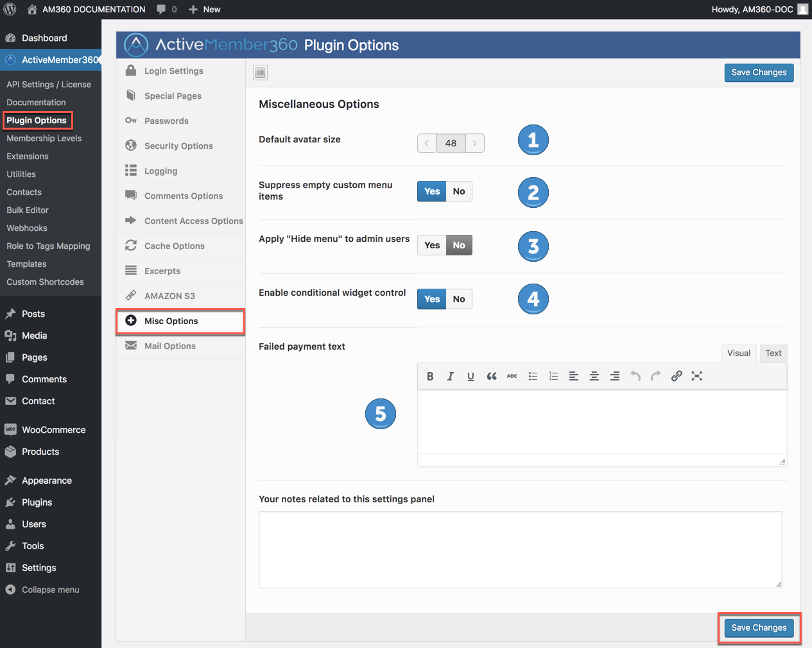Open the Dashboard menu item

tap(51, 38)
